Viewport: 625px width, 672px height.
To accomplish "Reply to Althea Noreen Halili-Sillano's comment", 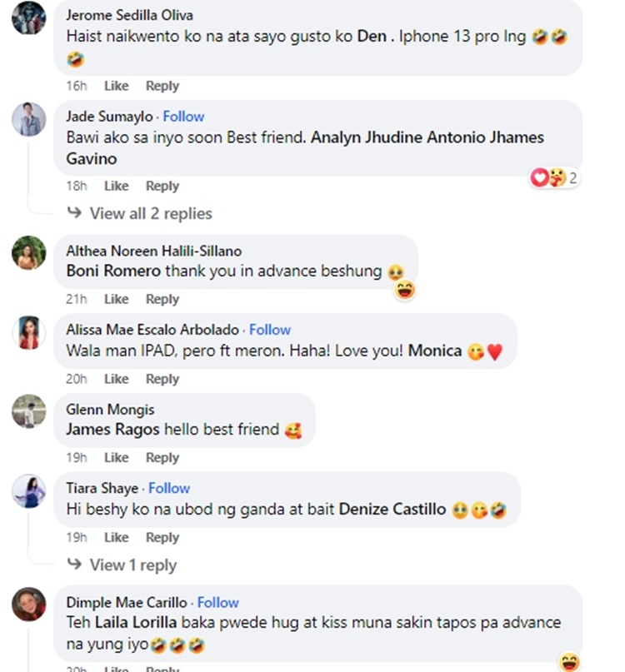I will click(162, 299).
